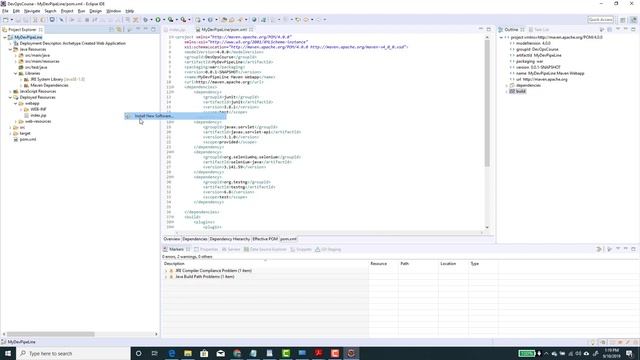Expand the dependencies node in the Outline
The image size is (640, 360).
coord(507,85)
